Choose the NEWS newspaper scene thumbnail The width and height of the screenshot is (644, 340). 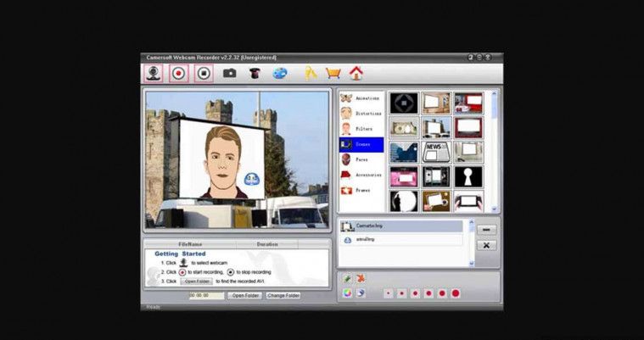[x=436, y=153]
